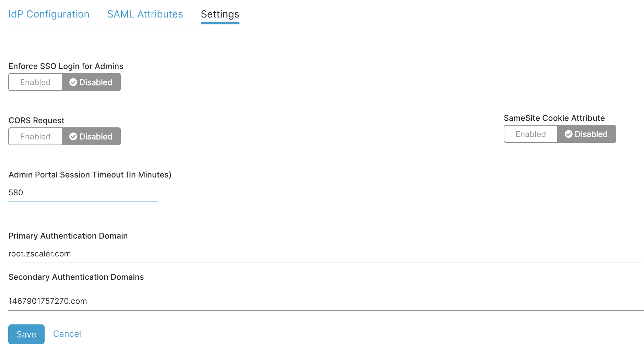
Task: Switch to the SAML Attributes tab
Action: [x=145, y=14]
